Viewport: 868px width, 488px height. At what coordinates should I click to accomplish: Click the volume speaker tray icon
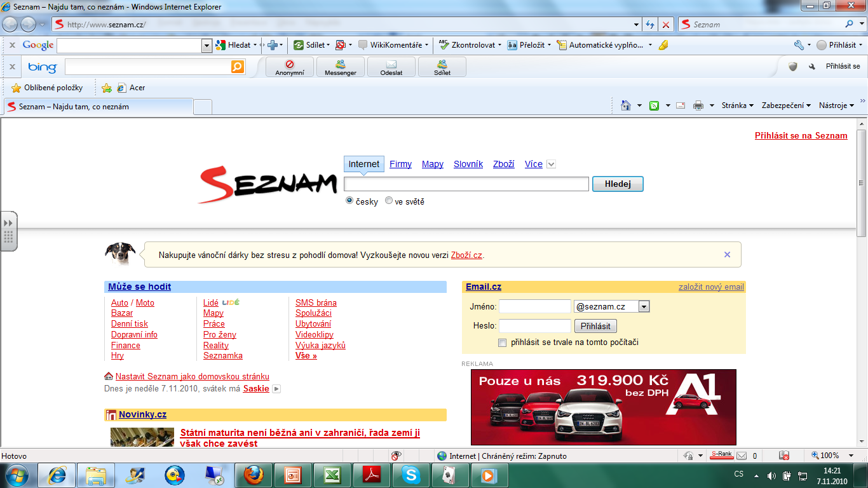(771, 475)
